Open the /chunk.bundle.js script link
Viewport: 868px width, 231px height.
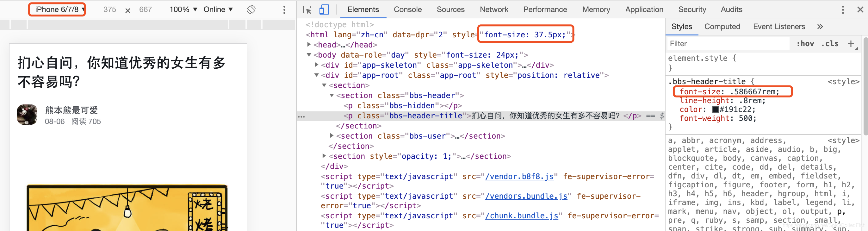click(x=521, y=215)
